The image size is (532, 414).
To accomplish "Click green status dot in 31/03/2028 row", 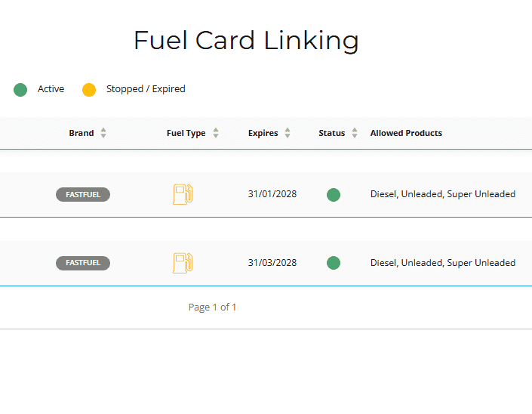I will (333, 263).
